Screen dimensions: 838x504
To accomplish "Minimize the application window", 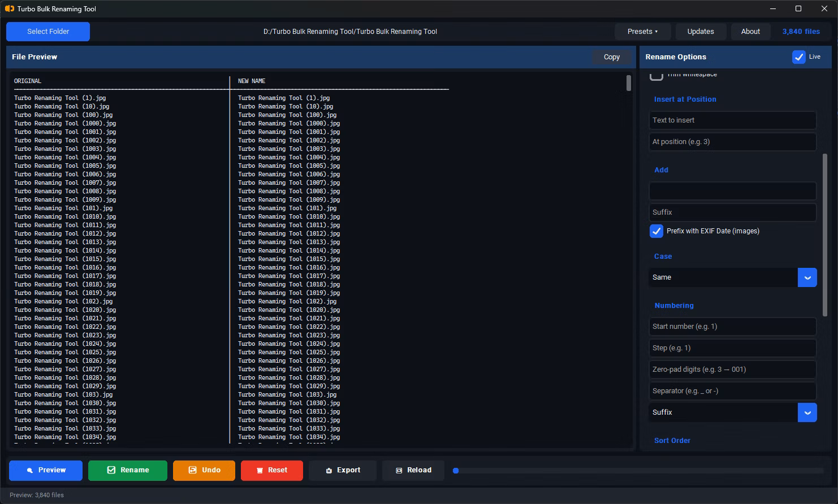I will (773, 8).
